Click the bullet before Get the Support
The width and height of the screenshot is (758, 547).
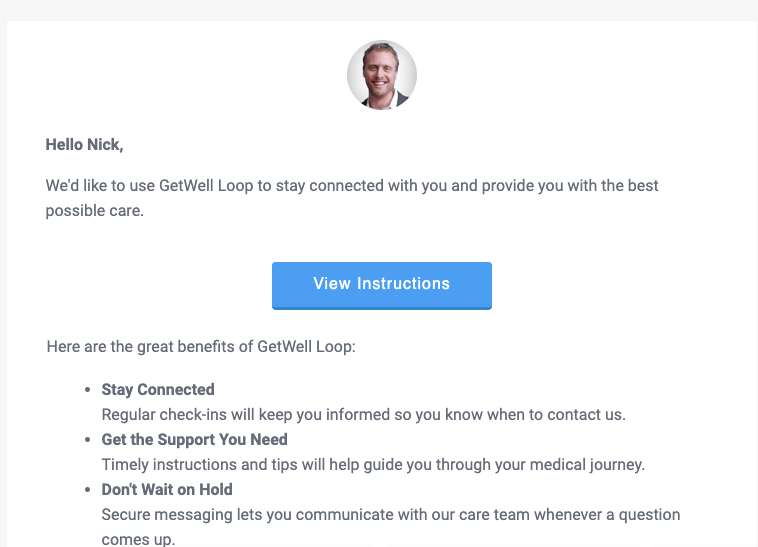[87, 439]
